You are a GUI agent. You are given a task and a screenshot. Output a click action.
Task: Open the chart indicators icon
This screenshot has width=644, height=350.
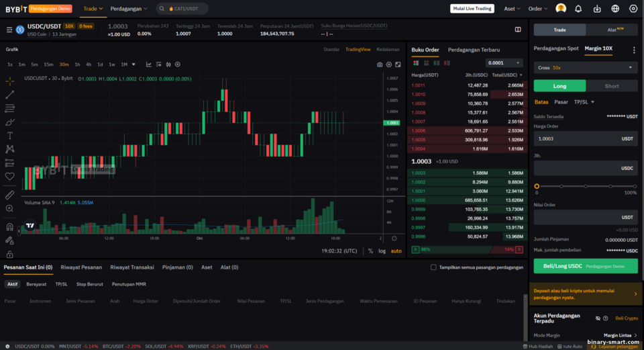[149, 64]
